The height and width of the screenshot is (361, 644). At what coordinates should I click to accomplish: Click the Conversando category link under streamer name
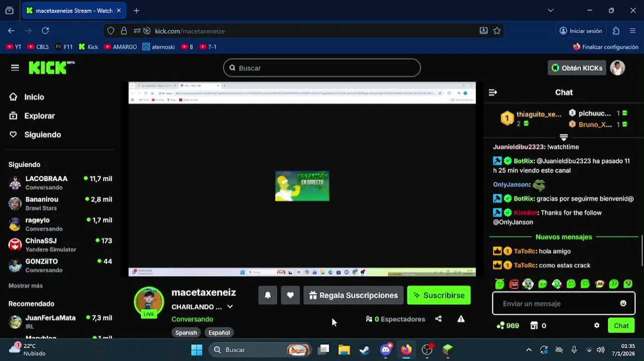(x=192, y=319)
